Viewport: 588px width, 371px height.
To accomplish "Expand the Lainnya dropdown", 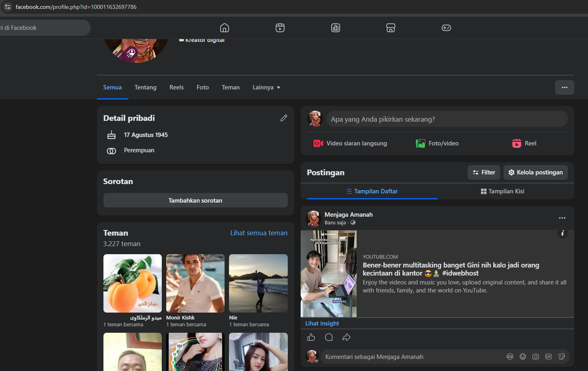I will coord(266,87).
